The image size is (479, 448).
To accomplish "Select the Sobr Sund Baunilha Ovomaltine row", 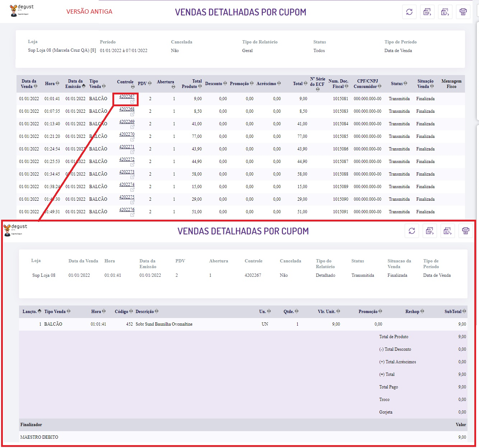I will click(x=164, y=324).
